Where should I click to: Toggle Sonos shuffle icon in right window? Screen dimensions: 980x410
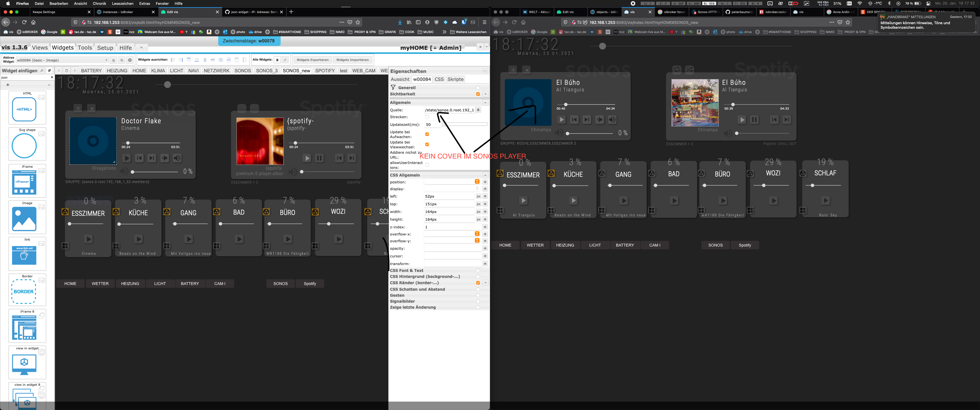coord(513,69)
